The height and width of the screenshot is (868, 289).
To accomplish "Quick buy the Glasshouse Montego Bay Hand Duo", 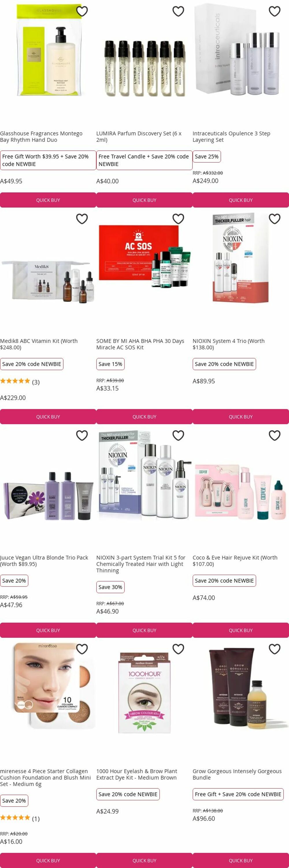I will click(x=48, y=200).
